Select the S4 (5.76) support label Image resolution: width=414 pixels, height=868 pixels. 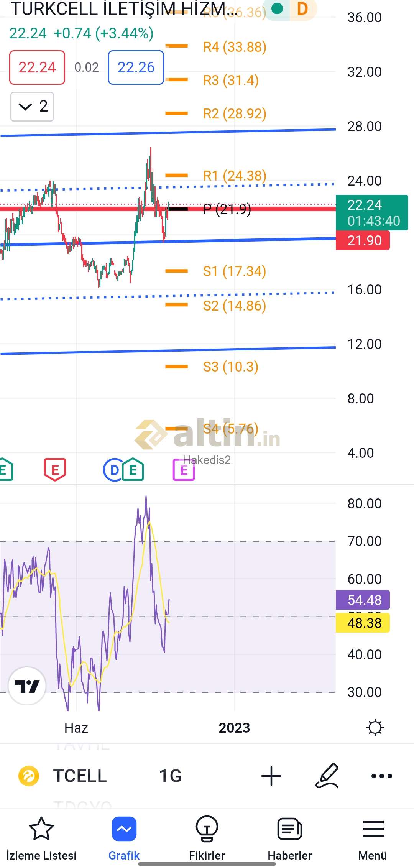pyautogui.click(x=231, y=429)
